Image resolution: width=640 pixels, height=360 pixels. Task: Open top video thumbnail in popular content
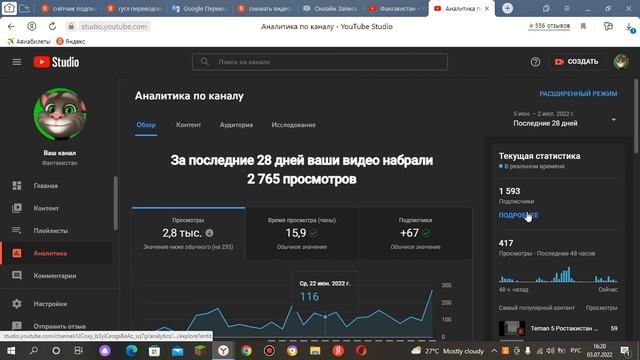point(512,328)
